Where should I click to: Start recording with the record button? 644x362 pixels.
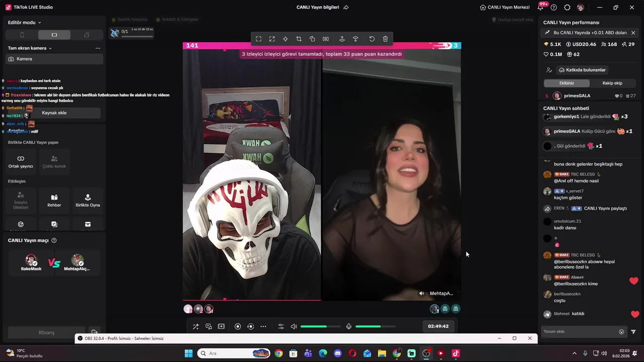(238, 326)
